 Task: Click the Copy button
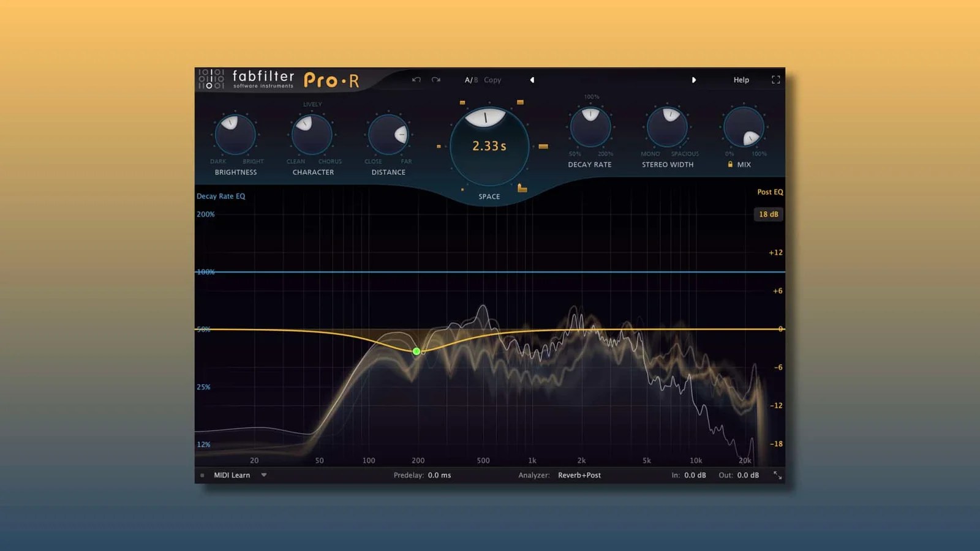tap(492, 80)
